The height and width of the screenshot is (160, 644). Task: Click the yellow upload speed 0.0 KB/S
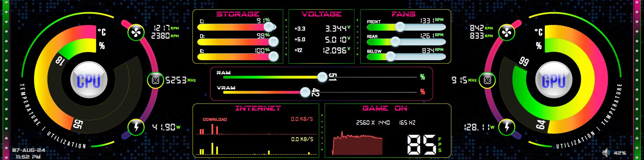302,139
